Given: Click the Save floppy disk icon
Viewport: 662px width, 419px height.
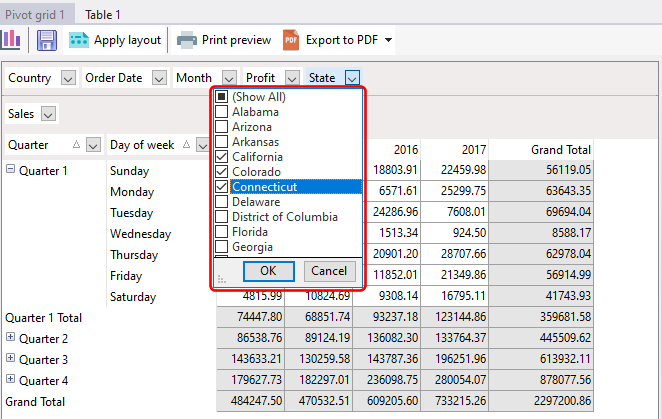Looking at the screenshot, I should point(46,40).
